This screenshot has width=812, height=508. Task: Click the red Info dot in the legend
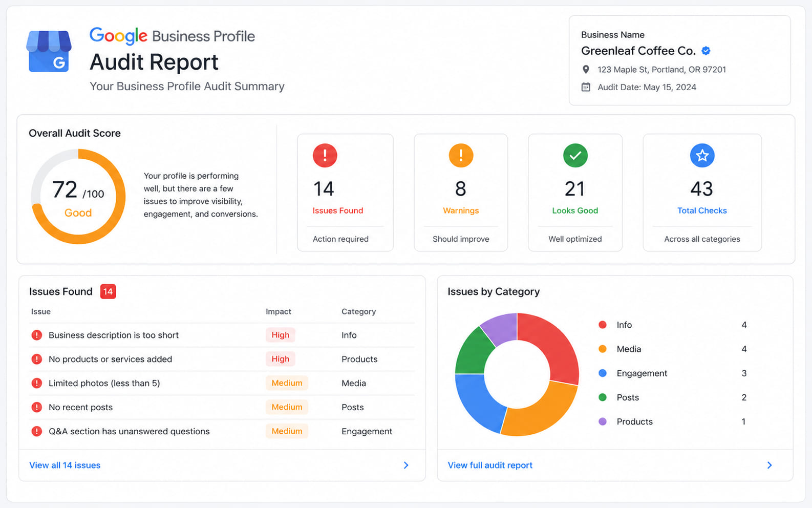pos(603,325)
